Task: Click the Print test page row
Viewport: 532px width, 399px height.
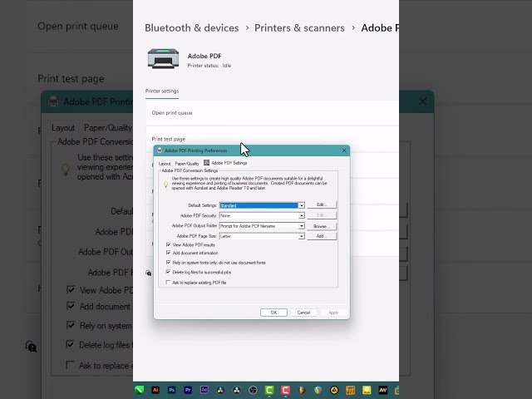Action: [273, 139]
